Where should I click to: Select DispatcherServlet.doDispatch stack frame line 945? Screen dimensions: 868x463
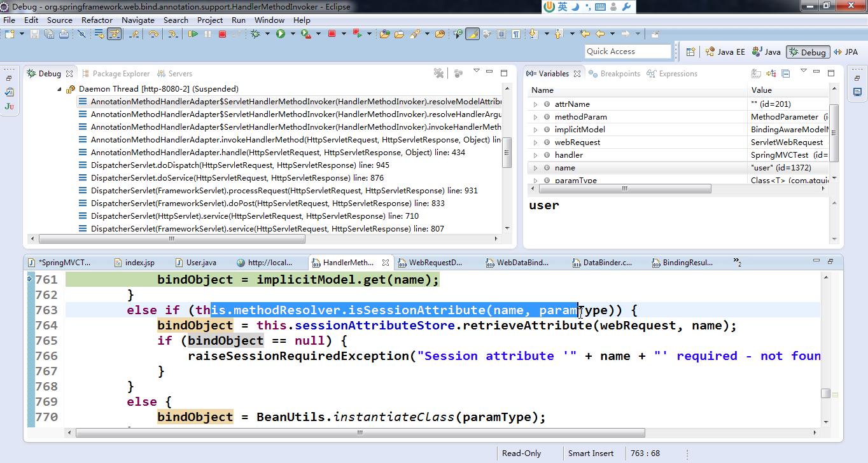240,165
